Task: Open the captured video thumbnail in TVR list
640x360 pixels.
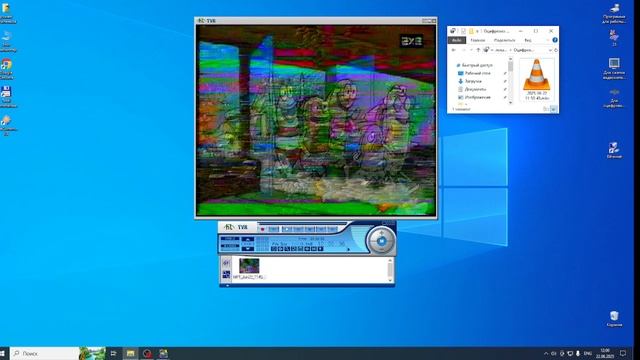Action: click(x=249, y=266)
